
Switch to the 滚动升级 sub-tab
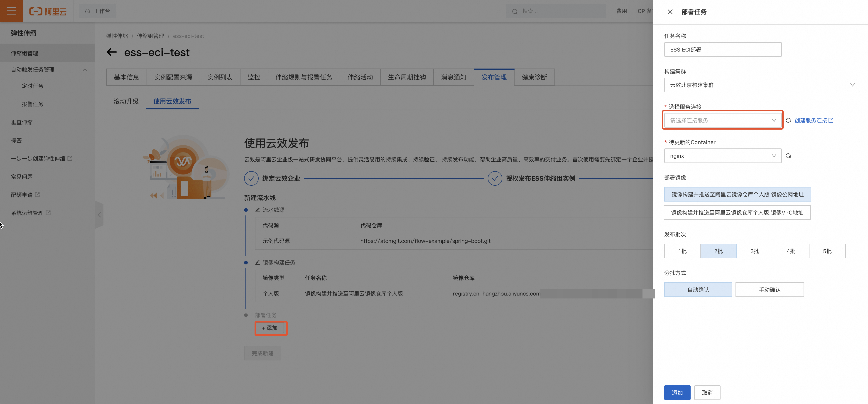[126, 101]
